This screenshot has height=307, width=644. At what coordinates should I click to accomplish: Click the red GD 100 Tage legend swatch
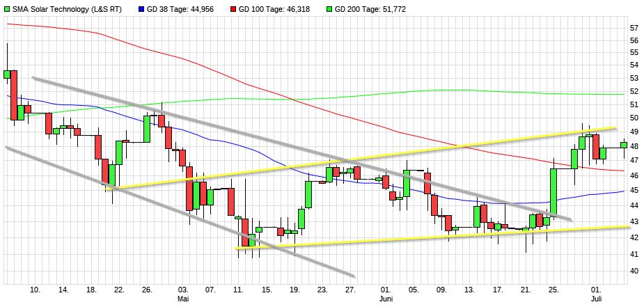(x=233, y=9)
